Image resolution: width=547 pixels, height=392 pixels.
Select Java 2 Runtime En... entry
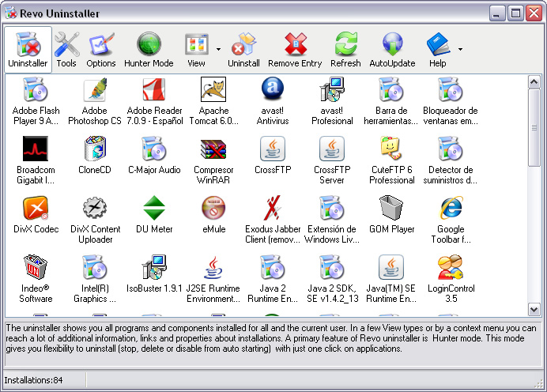273,279
